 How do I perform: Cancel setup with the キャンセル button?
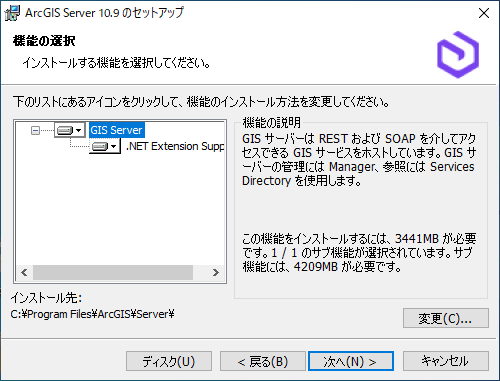446,361
